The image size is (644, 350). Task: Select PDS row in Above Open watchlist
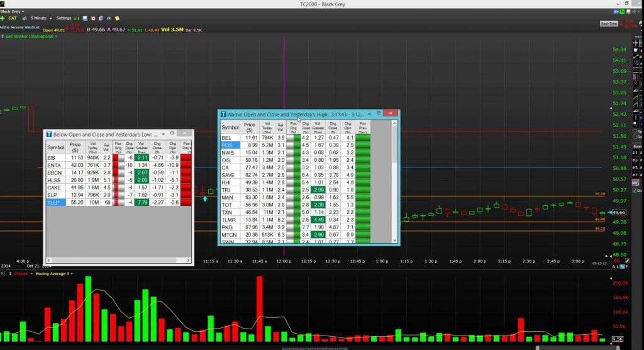[296, 145]
